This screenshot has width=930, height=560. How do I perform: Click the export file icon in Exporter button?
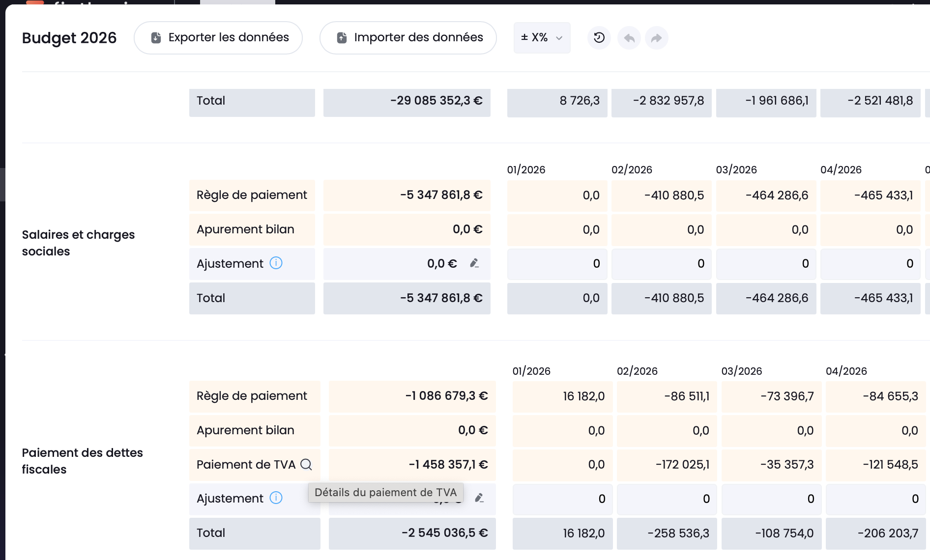coord(156,38)
